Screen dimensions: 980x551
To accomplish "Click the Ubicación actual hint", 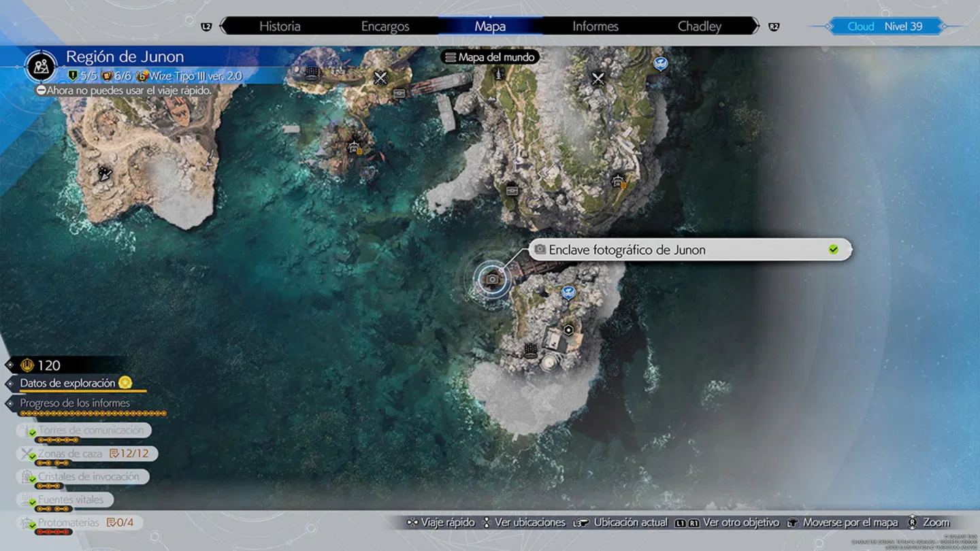I will tap(620, 522).
